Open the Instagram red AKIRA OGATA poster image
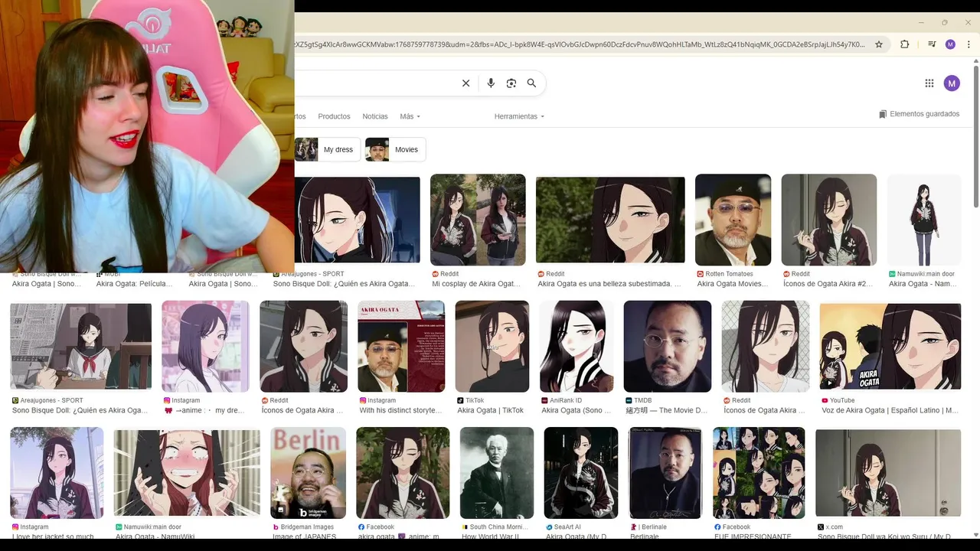 pyautogui.click(x=401, y=347)
